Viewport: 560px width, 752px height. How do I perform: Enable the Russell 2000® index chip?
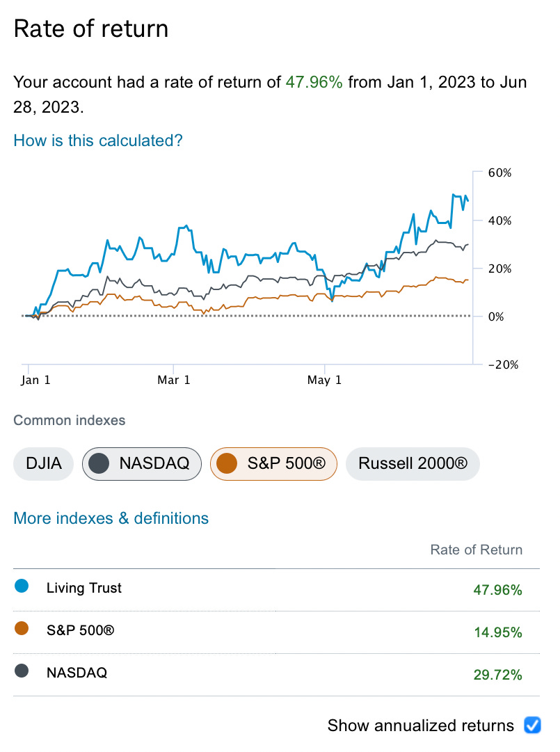(x=413, y=463)
